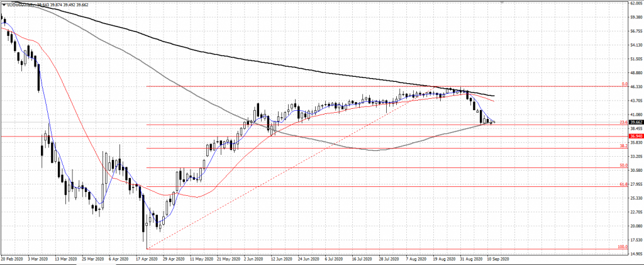
Task: Click the 62.005 price scale label
Action: tap(636, 3)
